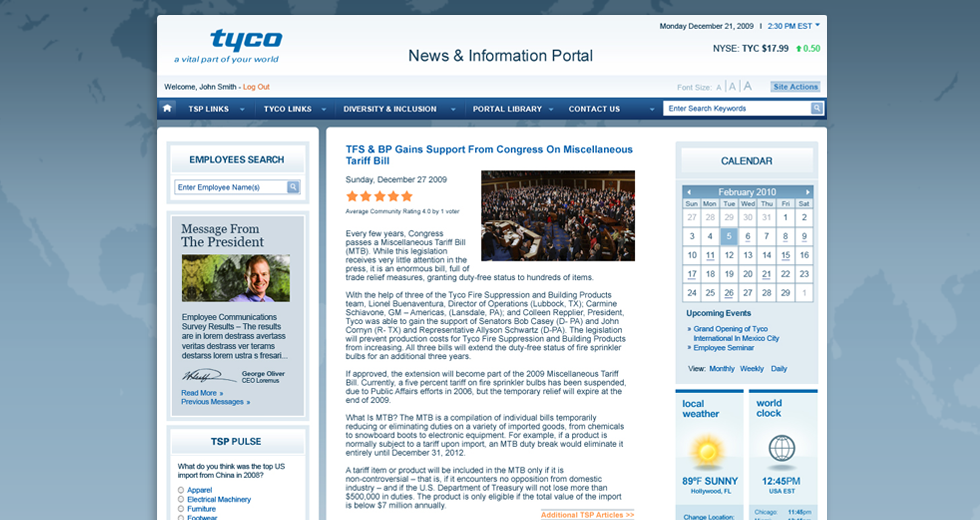
Task: Switch calendar to Monthly view
Action: pos(722,369)
